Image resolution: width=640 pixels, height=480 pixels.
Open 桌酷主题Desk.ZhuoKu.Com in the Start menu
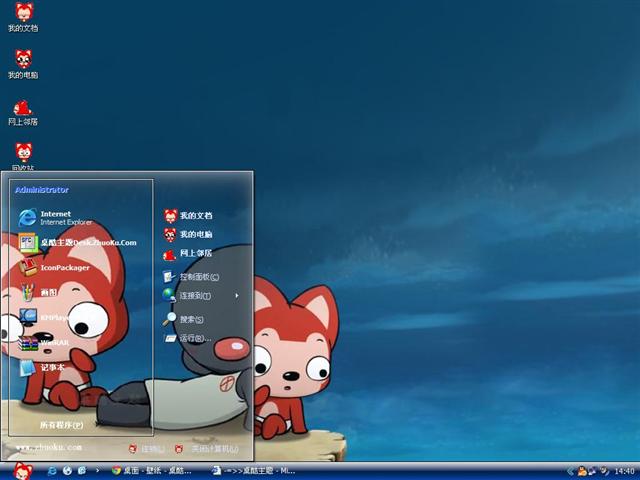point(77,242)
